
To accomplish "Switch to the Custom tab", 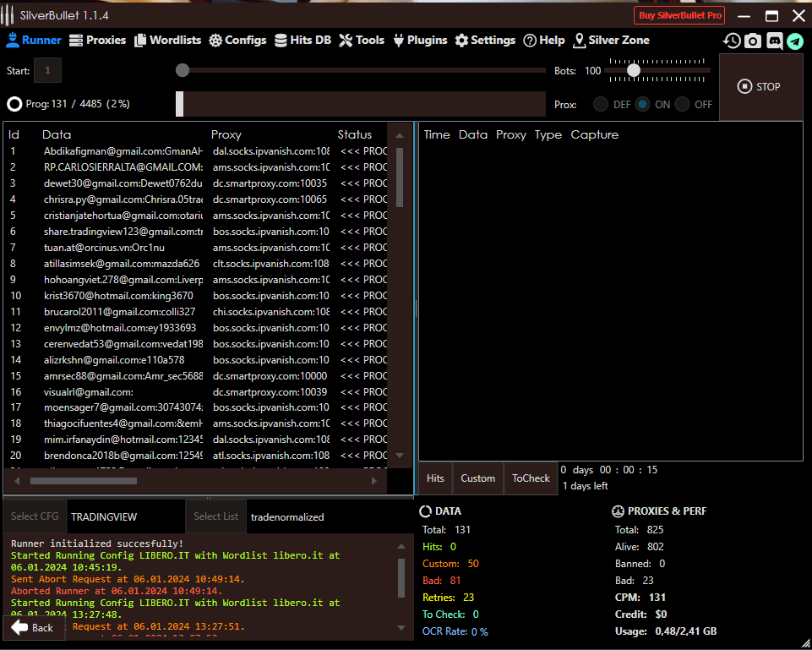I will click(x=478, y=478).
